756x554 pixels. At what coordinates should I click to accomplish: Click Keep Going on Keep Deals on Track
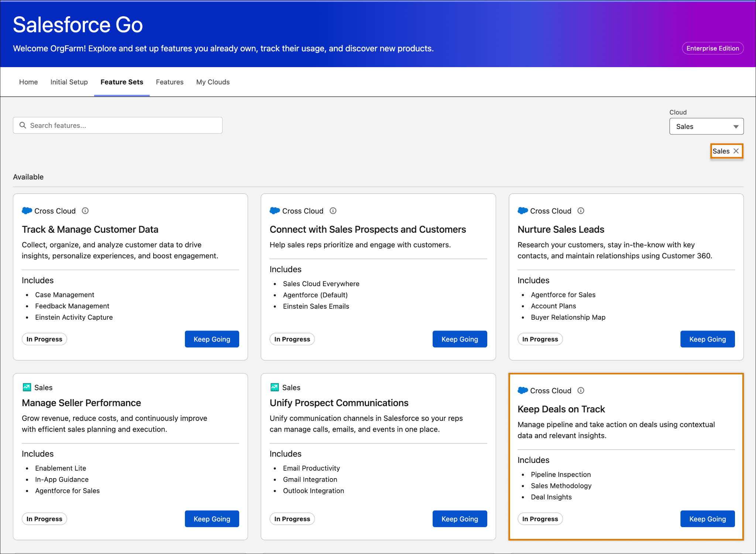[x=708, y=519]
